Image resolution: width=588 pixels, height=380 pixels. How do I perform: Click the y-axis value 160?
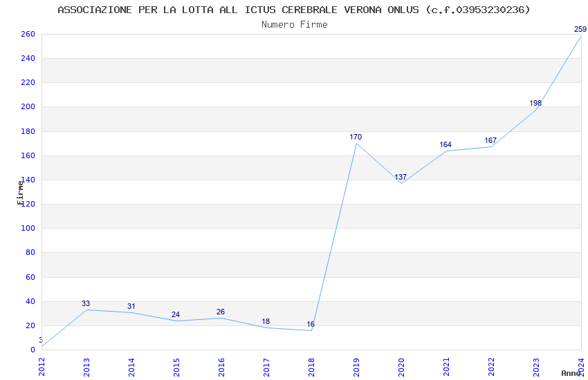[x=28, y=155]
